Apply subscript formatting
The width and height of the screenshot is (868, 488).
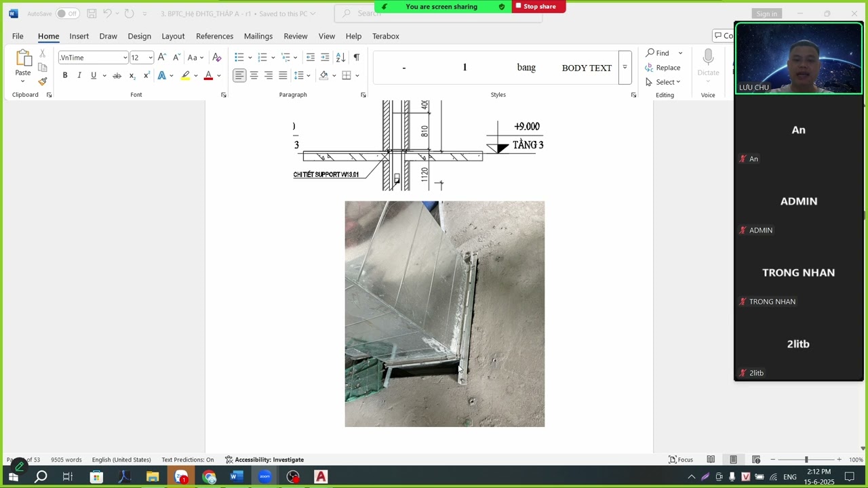tap(132, 75)
